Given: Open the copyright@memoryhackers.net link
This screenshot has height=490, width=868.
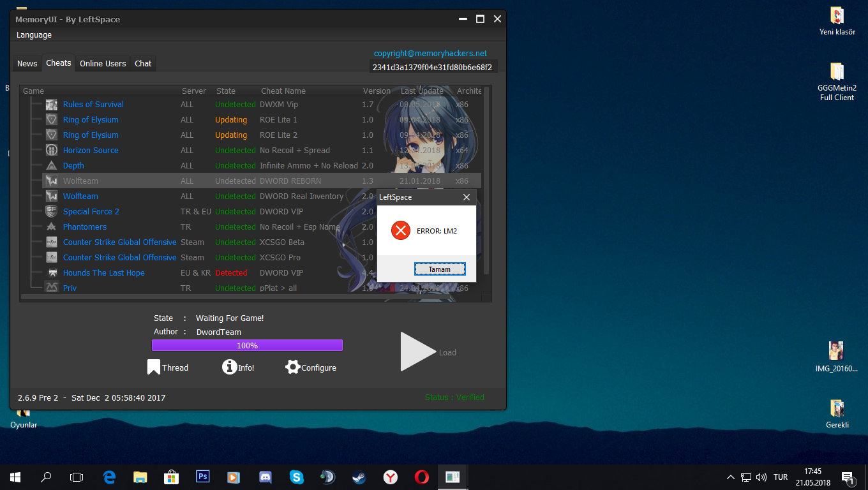Looking at the screenshot, I should click(x=430, y=54).
